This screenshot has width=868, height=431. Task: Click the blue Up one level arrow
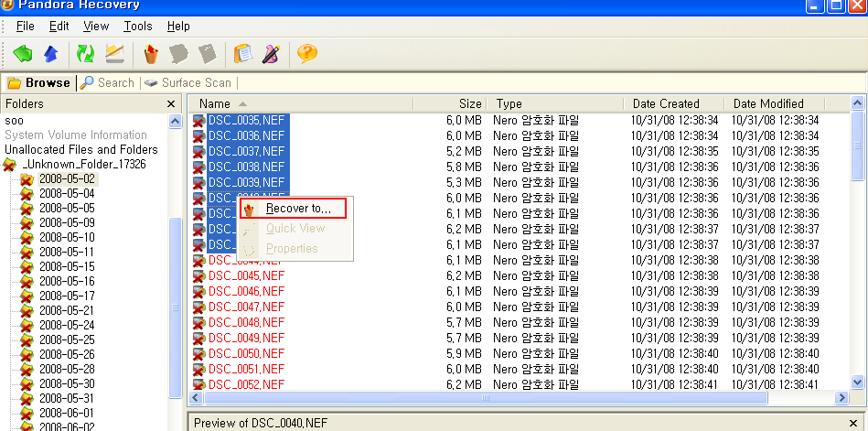pyautogui.click(x=51, y=54)
